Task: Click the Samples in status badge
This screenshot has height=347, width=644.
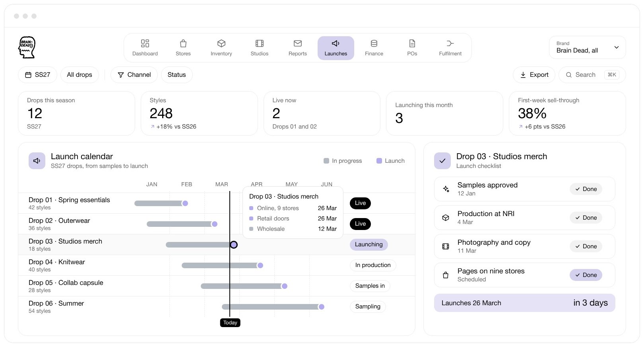Action: [370, 286]
